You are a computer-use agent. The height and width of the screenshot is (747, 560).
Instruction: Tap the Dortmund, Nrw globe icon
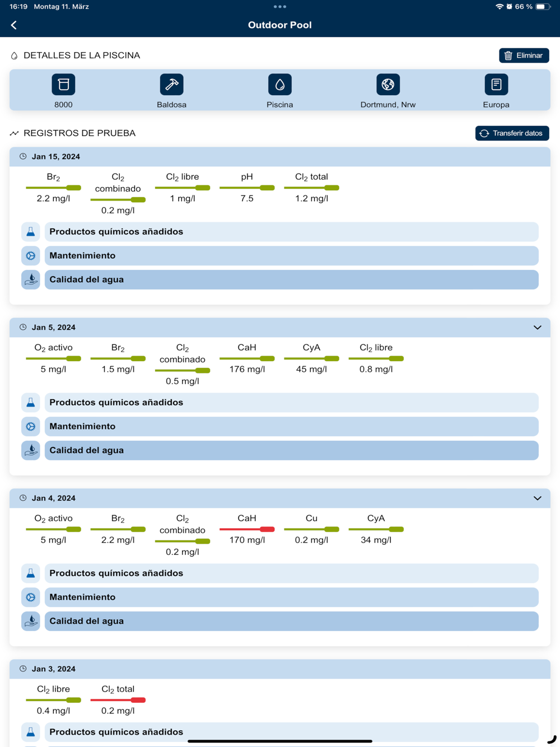click(388, 85)
